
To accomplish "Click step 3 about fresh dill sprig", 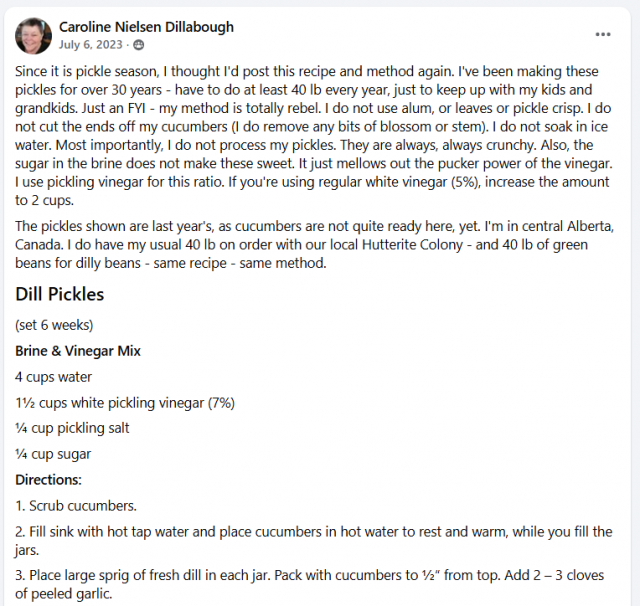I will click(x=309, y=584).
